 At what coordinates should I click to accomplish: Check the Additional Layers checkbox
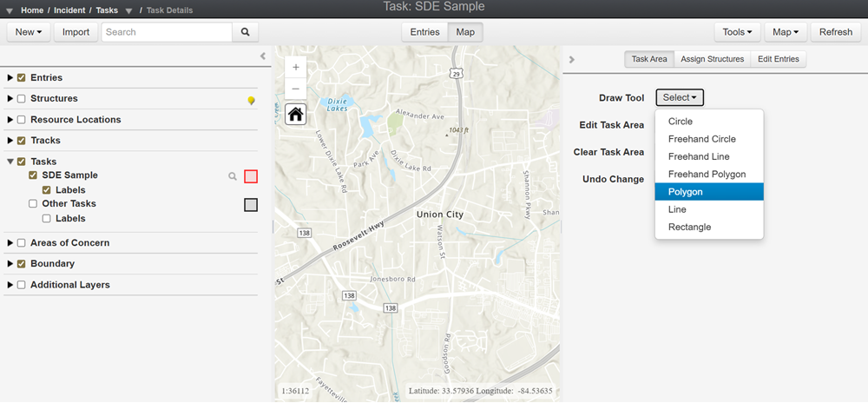pos(22,285)
